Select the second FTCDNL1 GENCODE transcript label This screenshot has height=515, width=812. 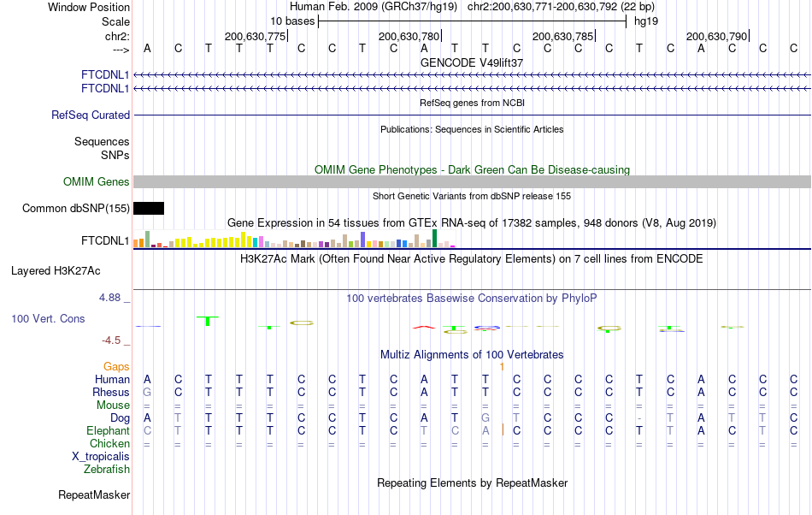click(105, 89)
